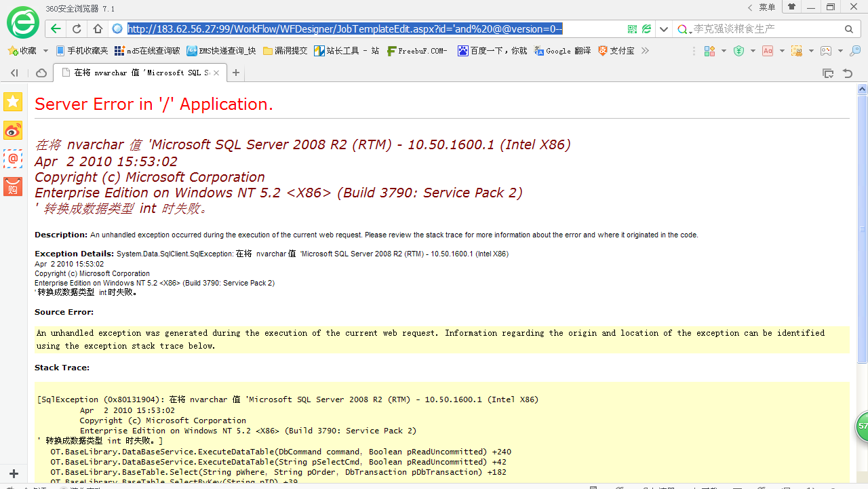Click the Stack Trace: label
The image size is (868, 489).
pos(62,368)
